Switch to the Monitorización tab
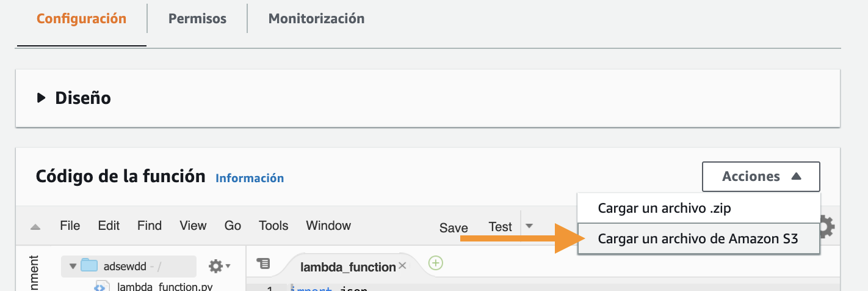This screenshot has height=291, width=868. tap(316, 19)
